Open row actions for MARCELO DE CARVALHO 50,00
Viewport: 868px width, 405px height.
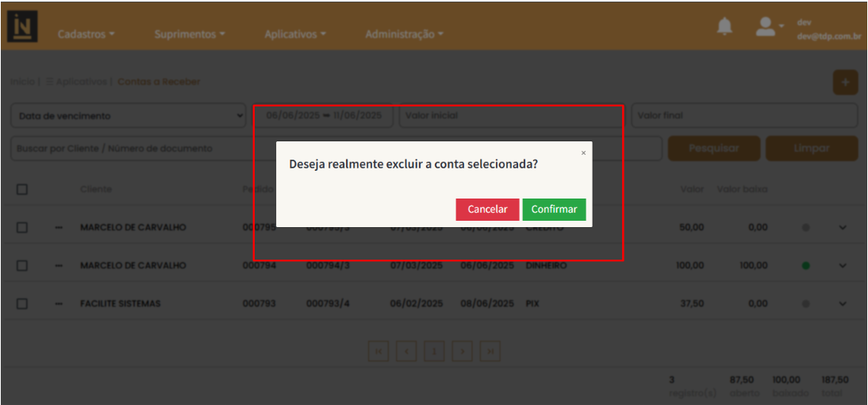60,227
